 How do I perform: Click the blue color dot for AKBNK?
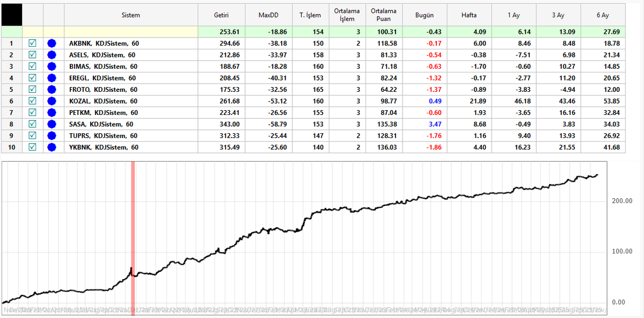[x=53, y=43]
